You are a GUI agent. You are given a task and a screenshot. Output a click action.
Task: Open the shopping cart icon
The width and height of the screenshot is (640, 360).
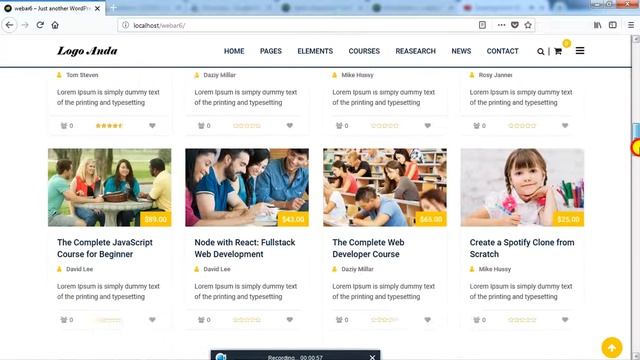point(558,51)
